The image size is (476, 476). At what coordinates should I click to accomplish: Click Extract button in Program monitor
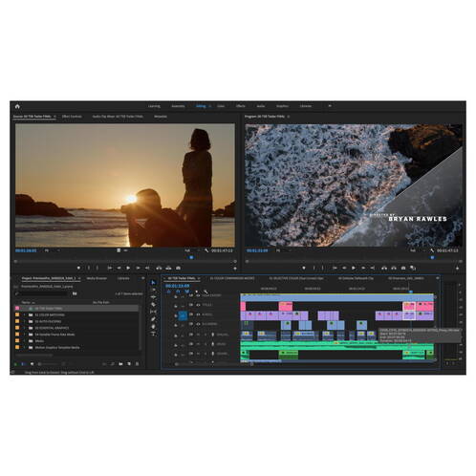394,268
